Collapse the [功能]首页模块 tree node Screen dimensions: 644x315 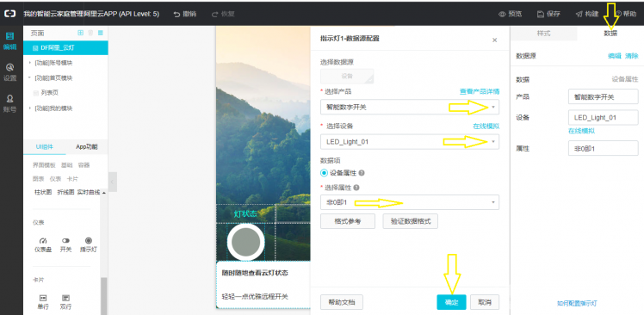coord(29,77)
